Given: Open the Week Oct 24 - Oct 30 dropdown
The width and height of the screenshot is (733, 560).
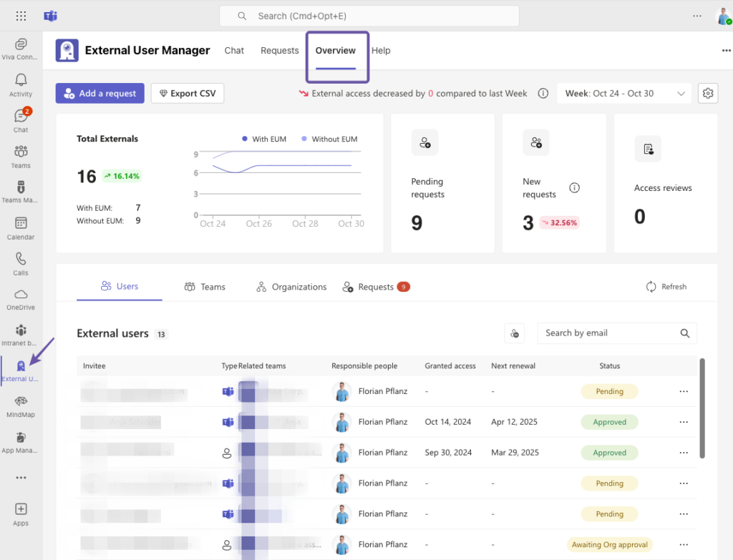Looking at the screenshot, I should click(x=624, y=94).
